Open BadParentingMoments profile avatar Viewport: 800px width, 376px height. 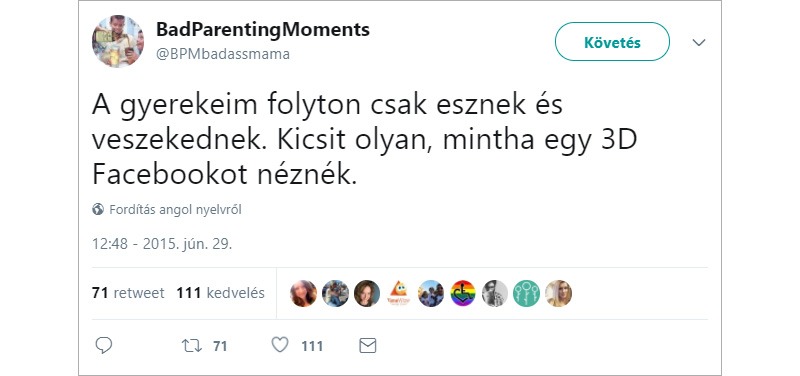click(x=118, y=42)
